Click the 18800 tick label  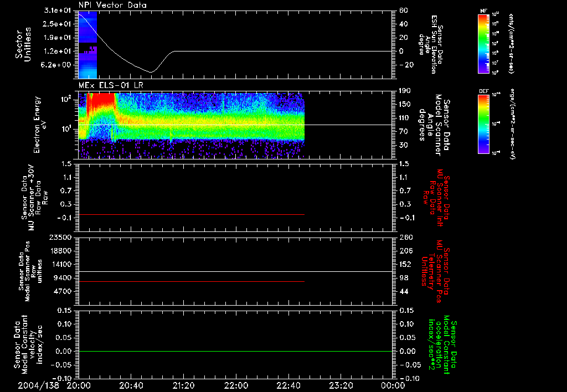[60, 251]
